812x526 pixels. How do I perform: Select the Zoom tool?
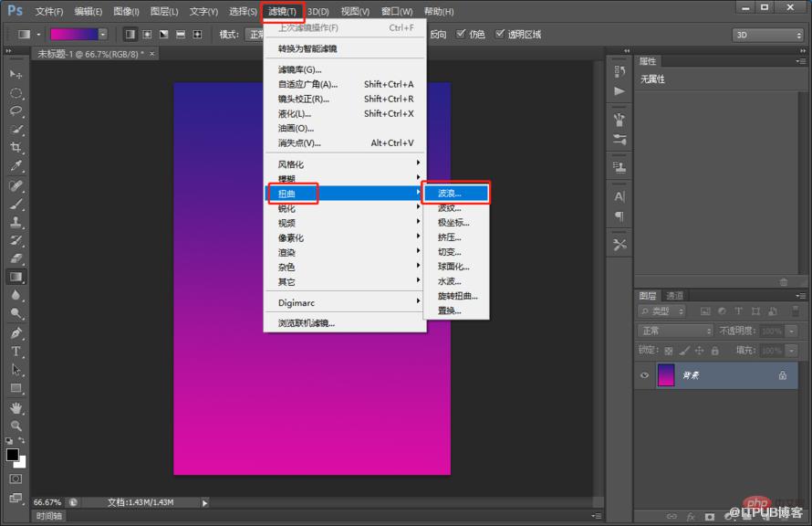click(16, 426)
